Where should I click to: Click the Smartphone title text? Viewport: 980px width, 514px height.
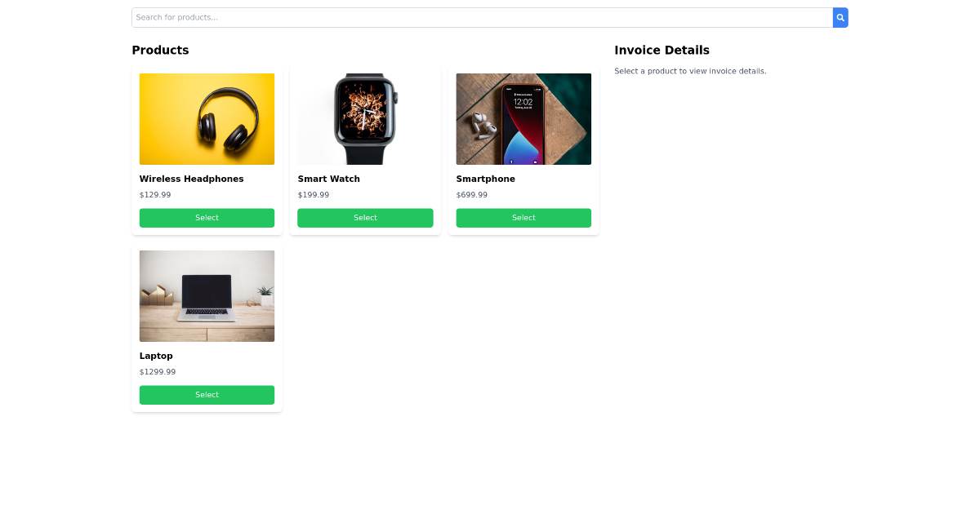point(485,179)
